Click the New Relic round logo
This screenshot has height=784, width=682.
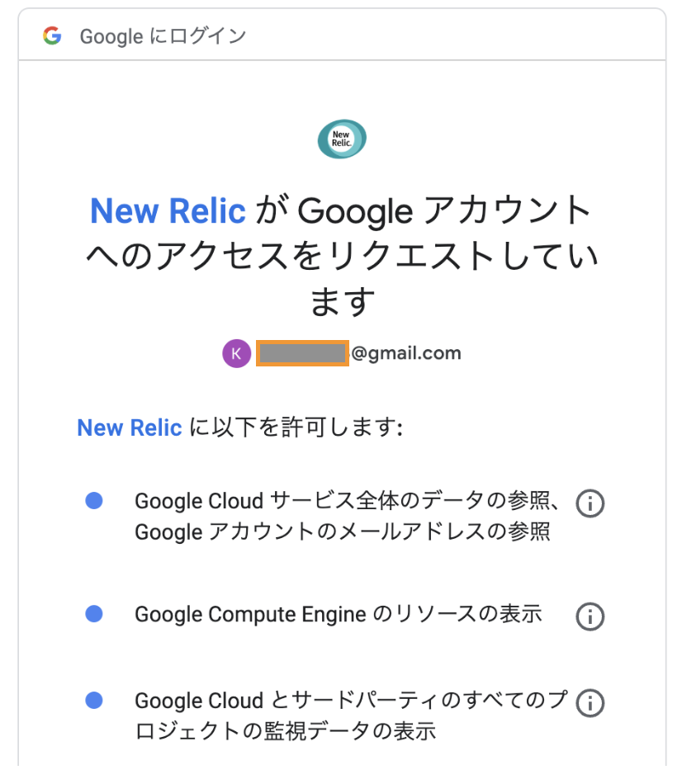coord(341,139)
